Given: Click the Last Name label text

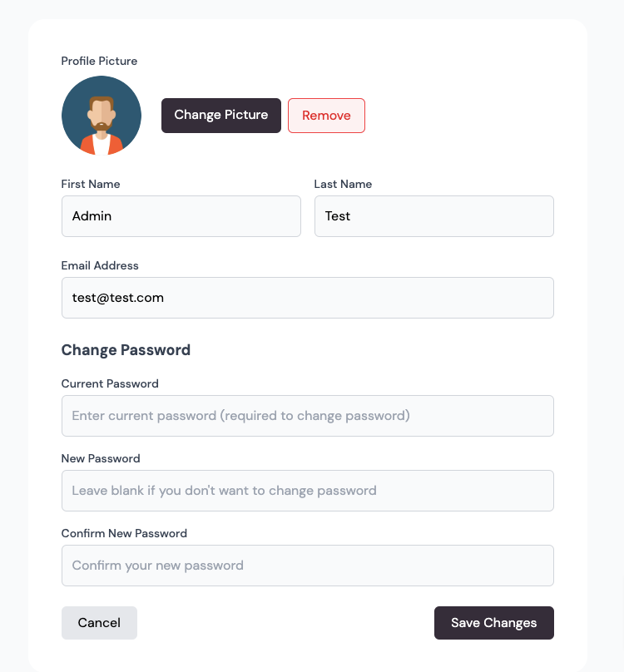Looking at the screenshot, I should coord(343,184).
